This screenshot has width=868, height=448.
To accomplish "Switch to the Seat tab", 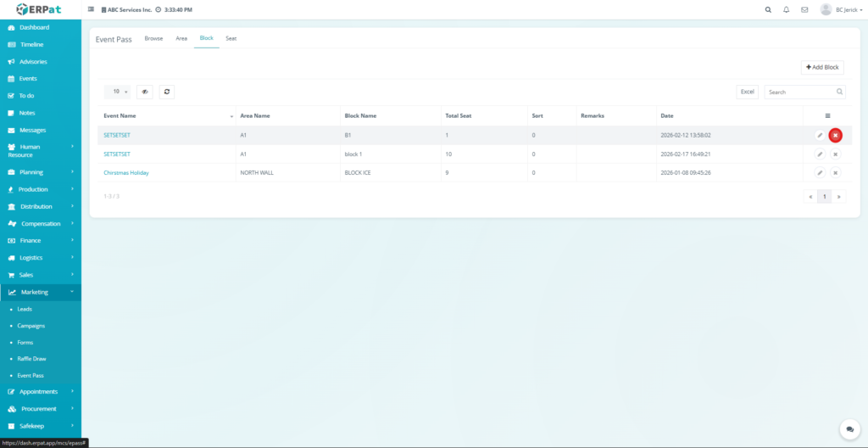I will click(231, 38).
